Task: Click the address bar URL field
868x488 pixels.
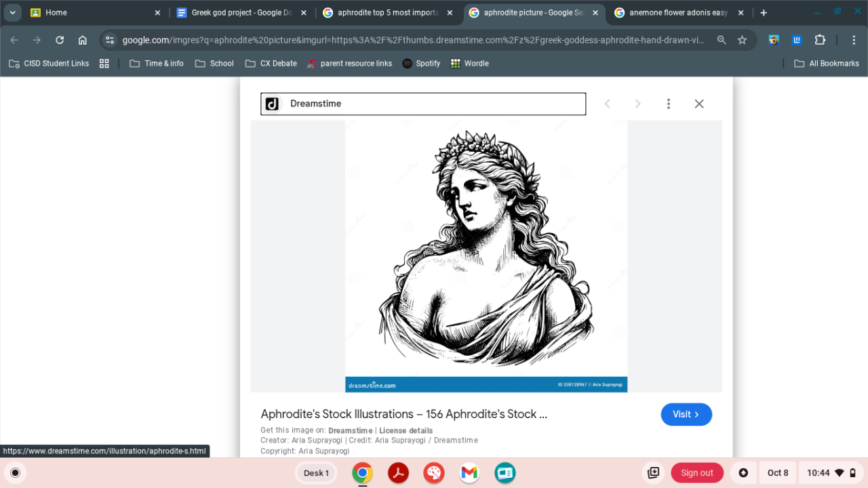Action: 414,40
